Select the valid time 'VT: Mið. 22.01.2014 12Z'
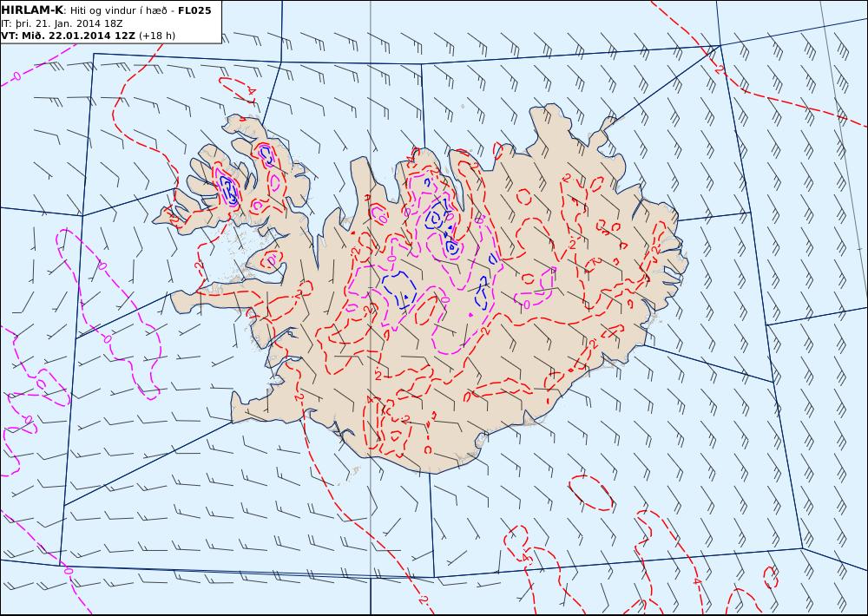The image size is (868, 616). click(x=68, y=36)
